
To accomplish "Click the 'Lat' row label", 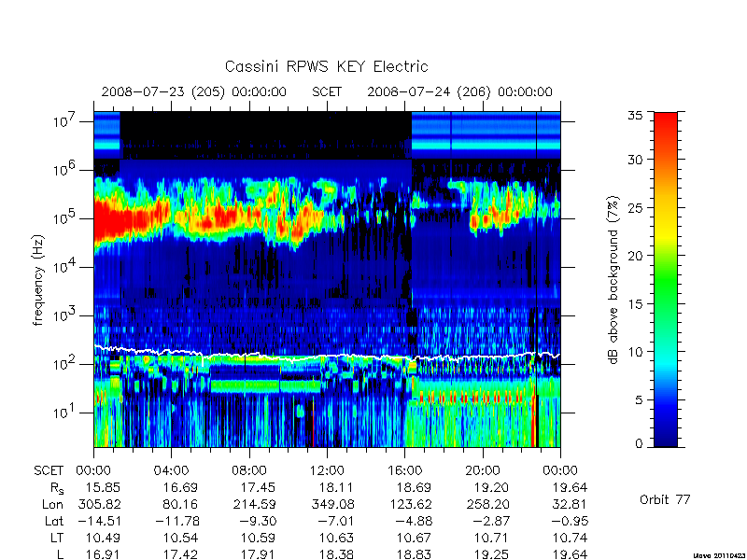I will (54, 522).
